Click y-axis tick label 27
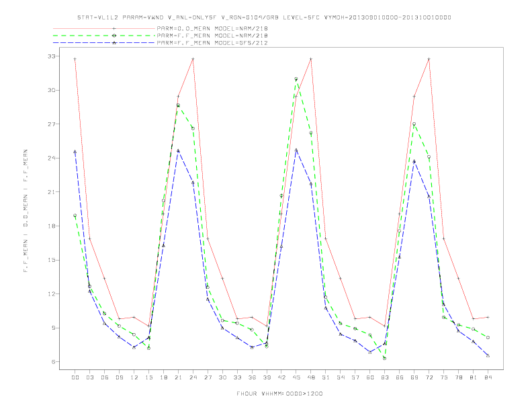Screen dimensions: 532x411 point(52,124)
